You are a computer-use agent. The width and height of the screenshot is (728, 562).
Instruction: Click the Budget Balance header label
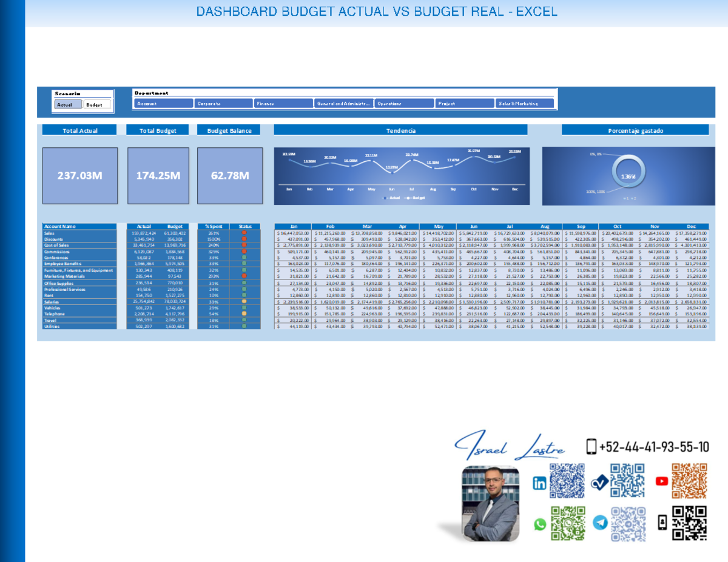pos(229,130)
